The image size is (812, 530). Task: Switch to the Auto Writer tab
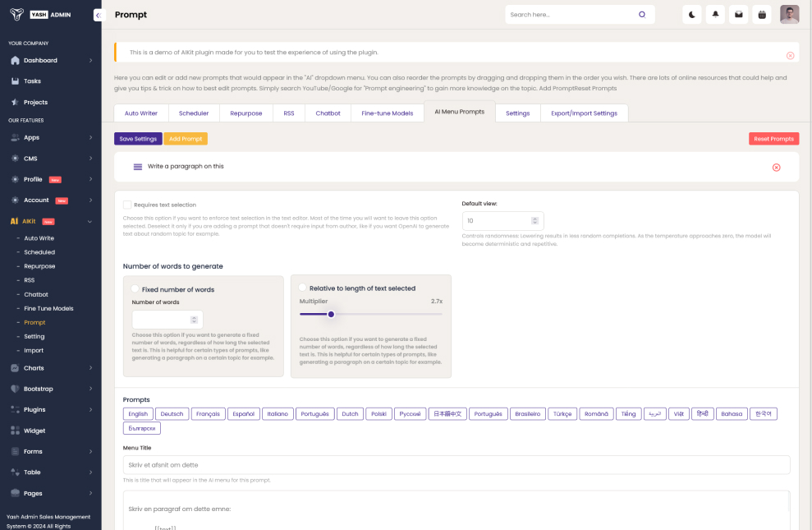(x=141, y=113)
